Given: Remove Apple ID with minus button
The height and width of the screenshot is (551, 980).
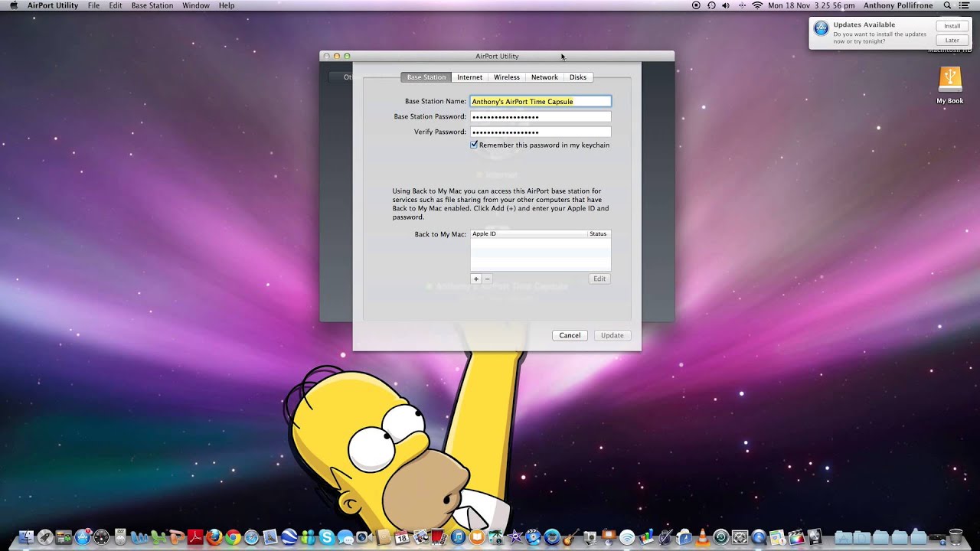Looking at the screenshot, I should click(487, 279).
